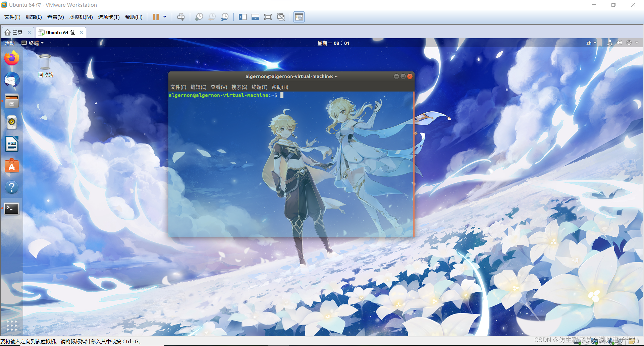Open terminal 查看(V) menu
The width and height of the screenshot is (644, 346).
click(219, 87)
